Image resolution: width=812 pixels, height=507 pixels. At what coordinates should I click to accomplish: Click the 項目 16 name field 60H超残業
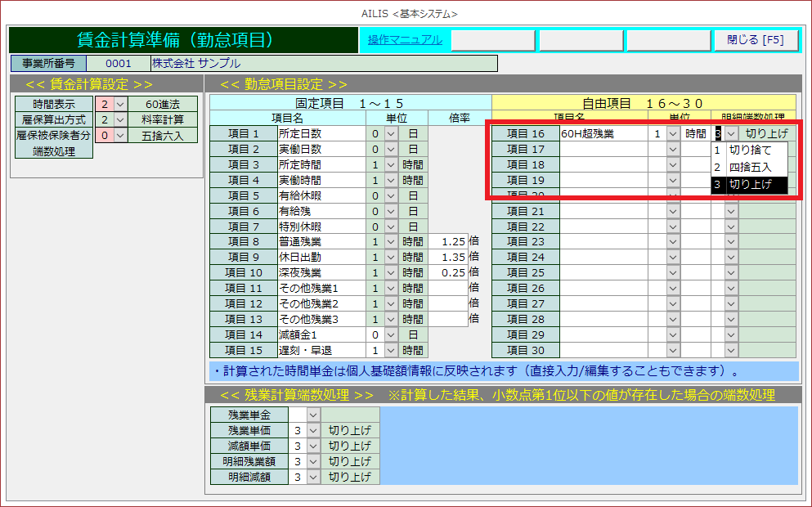[602, 133]
